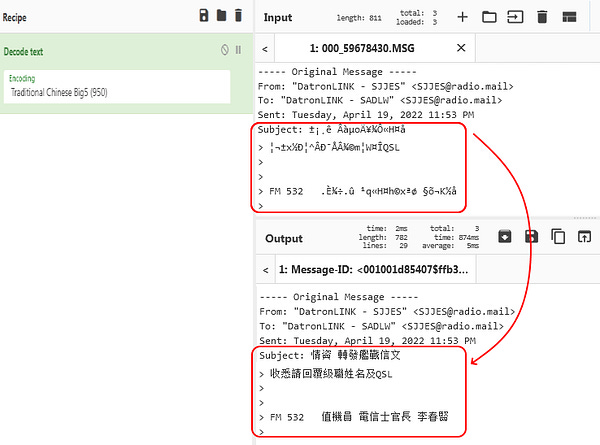Open the Encoding dropdown for Big5
The image size is (600, 445).
click(117, 86)
